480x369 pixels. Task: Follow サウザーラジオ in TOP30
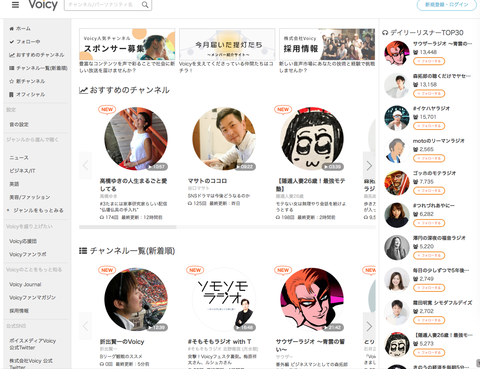click(429, 61)
